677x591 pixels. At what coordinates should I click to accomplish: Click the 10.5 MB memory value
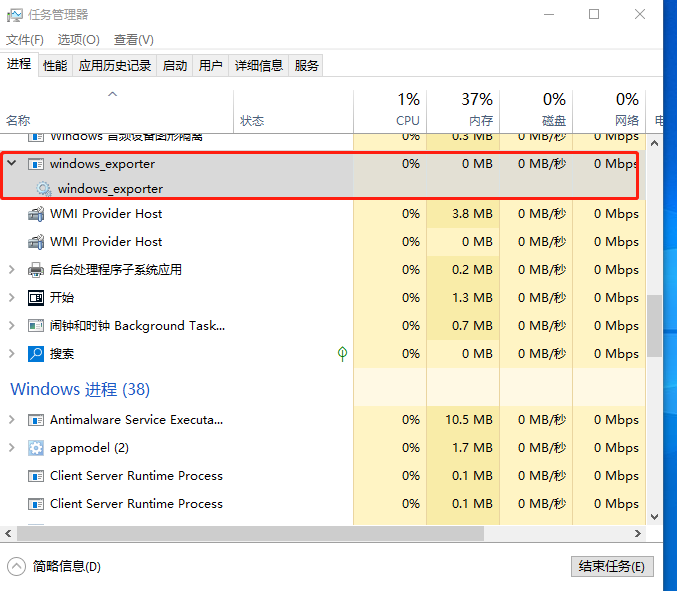pyautogui.click(x=469, y=420)
